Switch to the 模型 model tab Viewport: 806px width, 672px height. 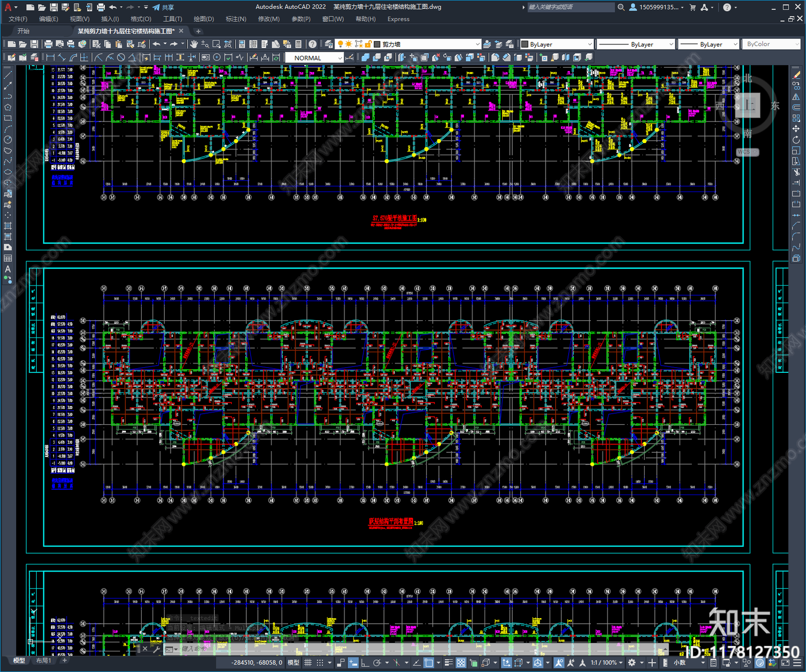pos(19,660)
